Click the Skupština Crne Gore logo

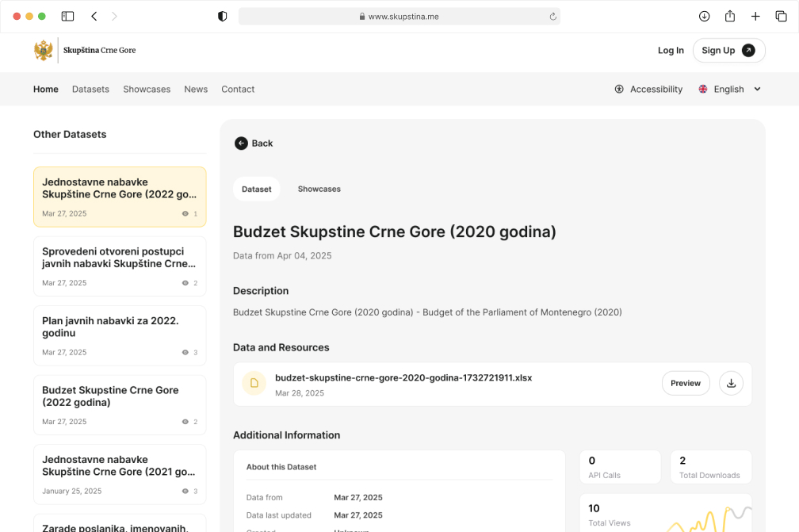[44, 51]
